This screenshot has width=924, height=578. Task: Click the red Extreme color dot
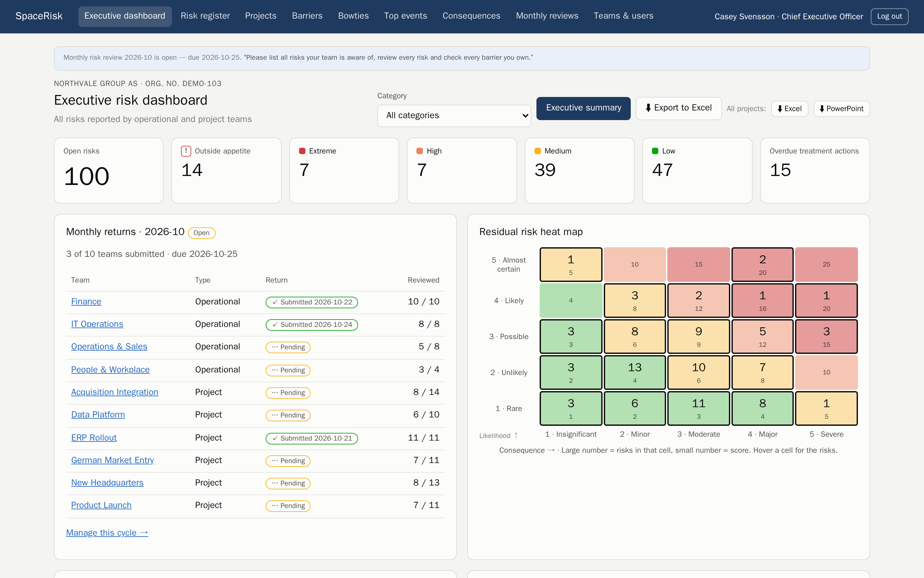pyautogui.click(x=302, y=151)
